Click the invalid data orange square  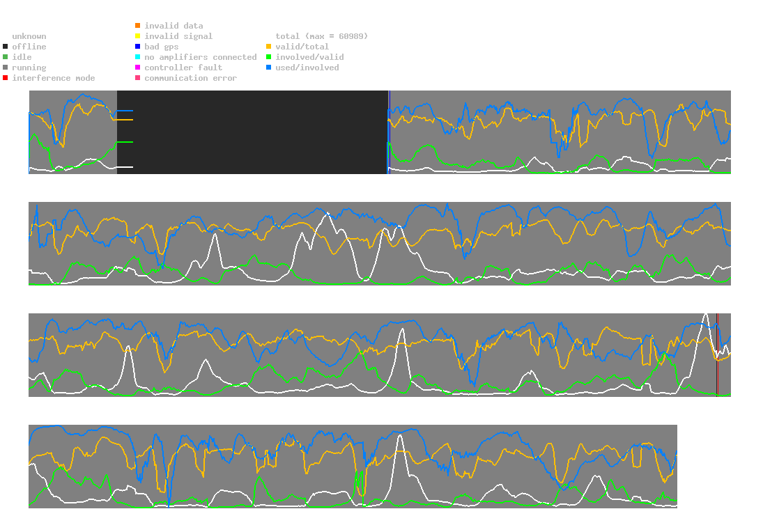point(138,25)
